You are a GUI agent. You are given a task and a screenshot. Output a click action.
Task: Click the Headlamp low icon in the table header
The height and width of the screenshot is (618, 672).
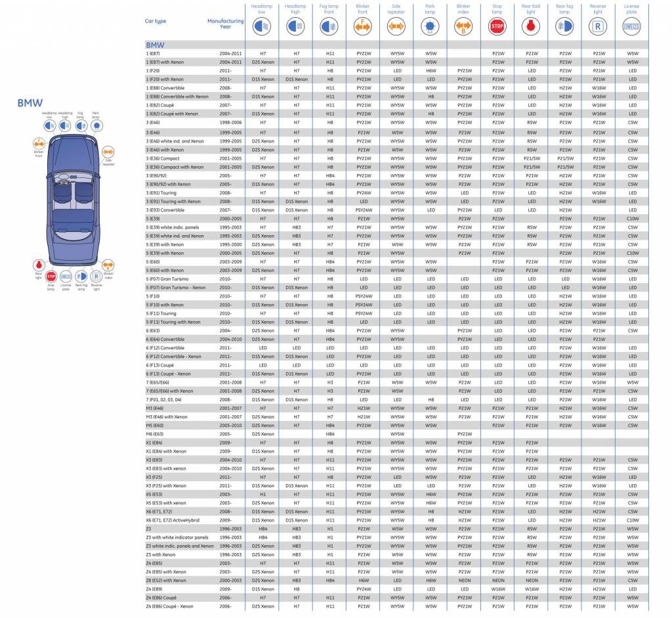point(261,26)
